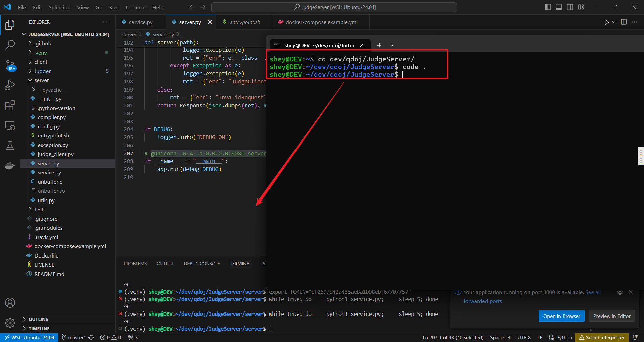Click the Select Interpreter warning
This screenshot has width=644, height=342.
(x=602, y=338)
